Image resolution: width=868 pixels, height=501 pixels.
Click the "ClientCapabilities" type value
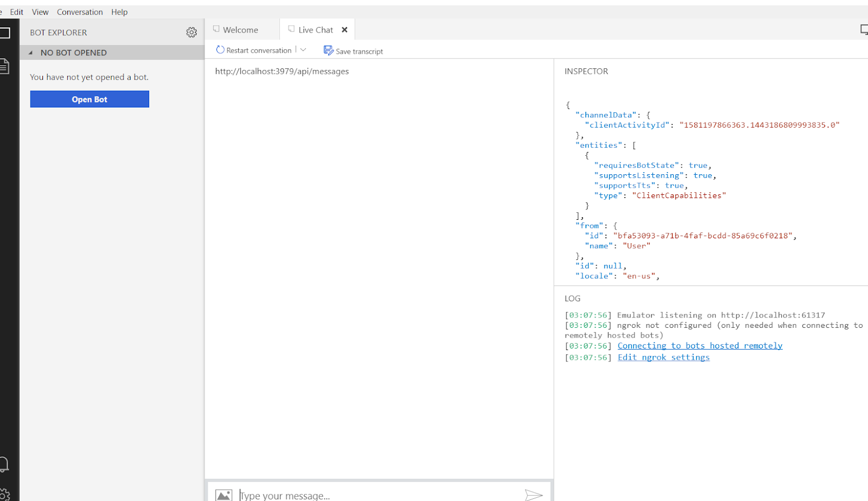(x=679, y=195)
